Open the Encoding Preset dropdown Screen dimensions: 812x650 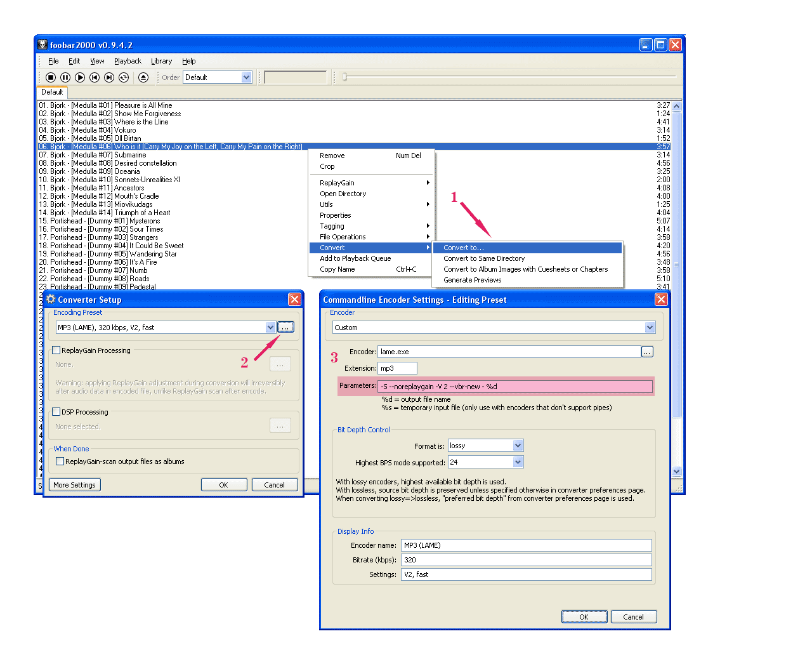(x=270, y=327)
